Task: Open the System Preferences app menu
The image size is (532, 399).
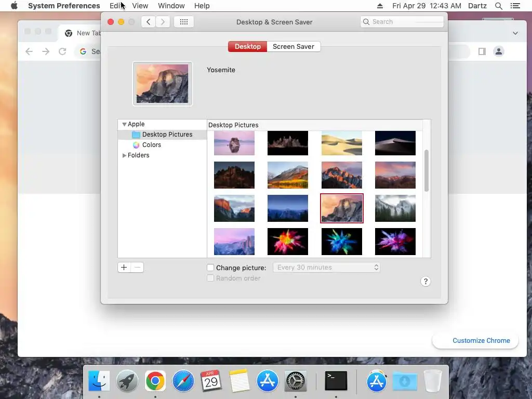Action: pos(64,6)
